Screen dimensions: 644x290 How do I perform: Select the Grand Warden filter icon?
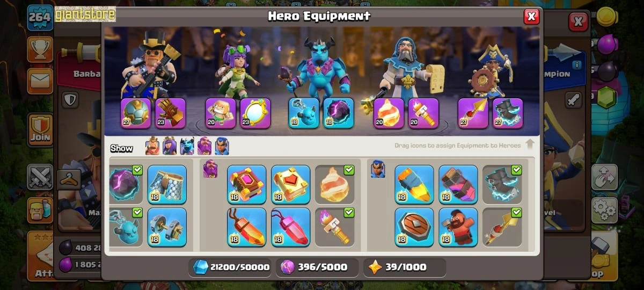(204, 146)
